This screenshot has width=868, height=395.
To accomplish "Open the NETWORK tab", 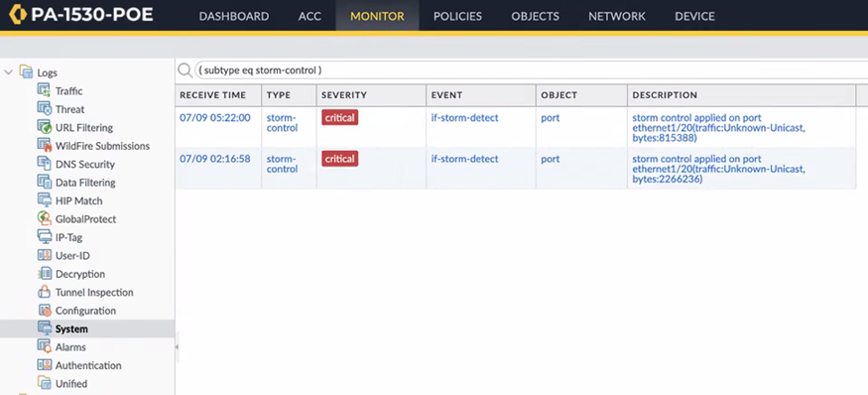I will coord(617,16).
